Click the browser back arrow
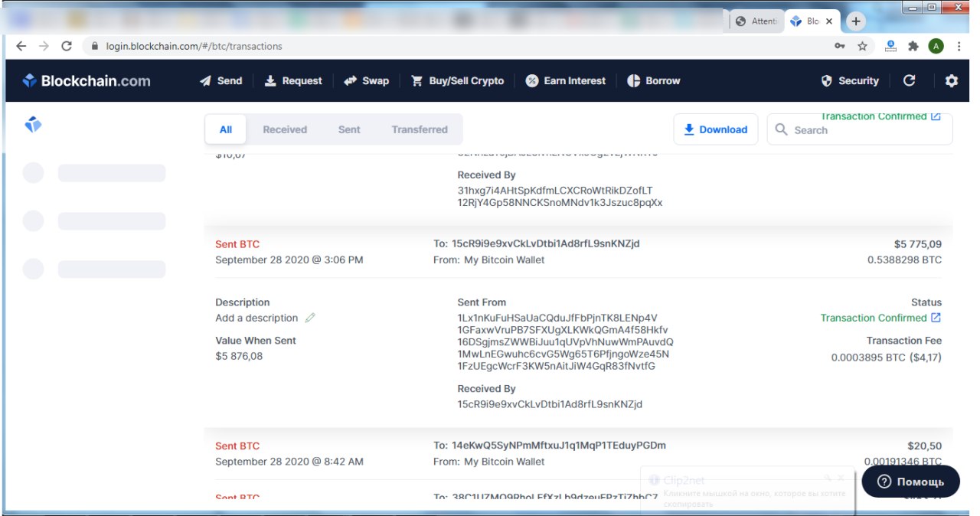Image resolution: width=980 pixels, height=516 pixels. (21, 46)
